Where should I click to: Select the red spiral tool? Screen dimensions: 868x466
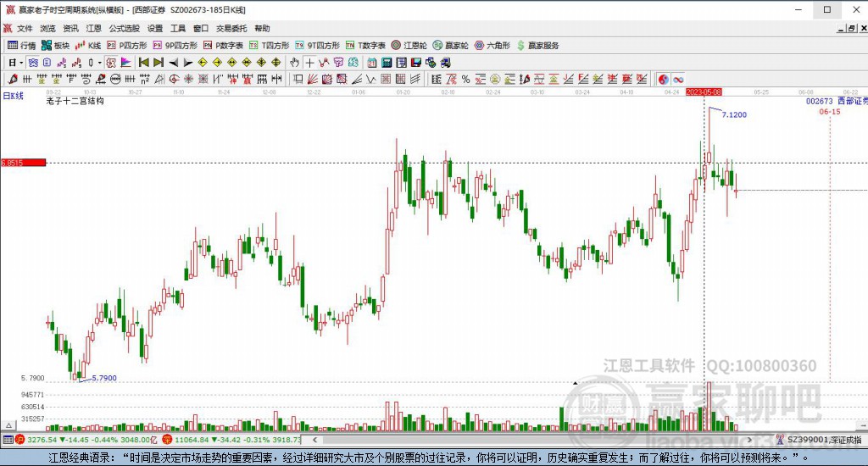(174, 79)
